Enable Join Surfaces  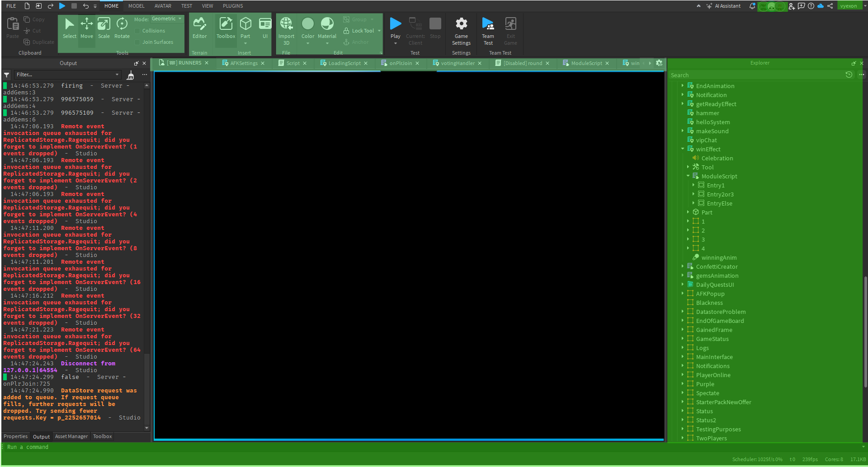pyautogui.click(x=138, y=42)
